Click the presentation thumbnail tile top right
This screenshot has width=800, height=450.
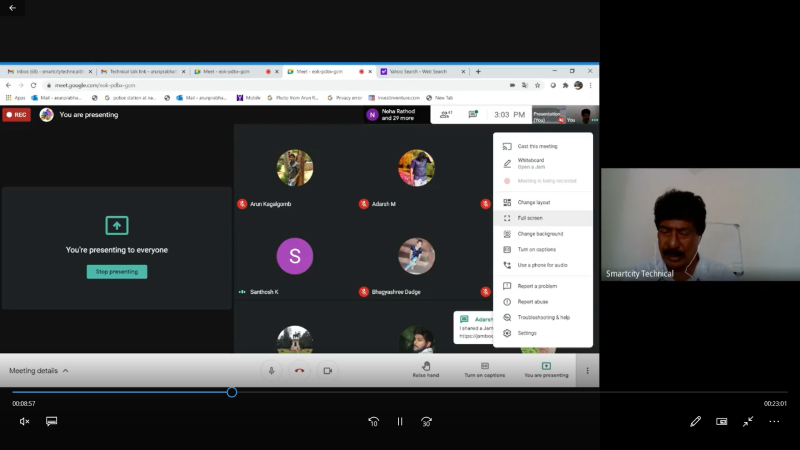tap(548, 115)
